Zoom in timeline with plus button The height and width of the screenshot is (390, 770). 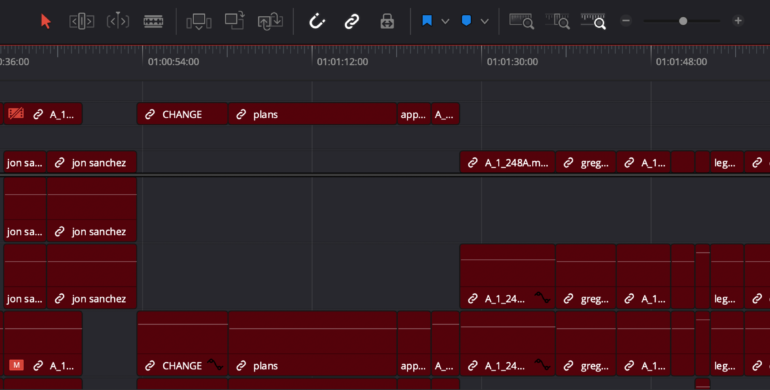[x=738, y=21]
